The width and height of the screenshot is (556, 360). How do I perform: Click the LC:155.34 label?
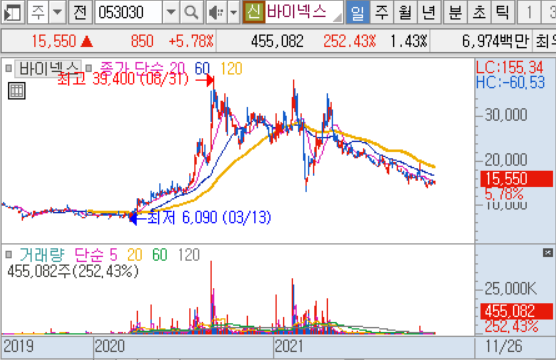coord(510,67)
